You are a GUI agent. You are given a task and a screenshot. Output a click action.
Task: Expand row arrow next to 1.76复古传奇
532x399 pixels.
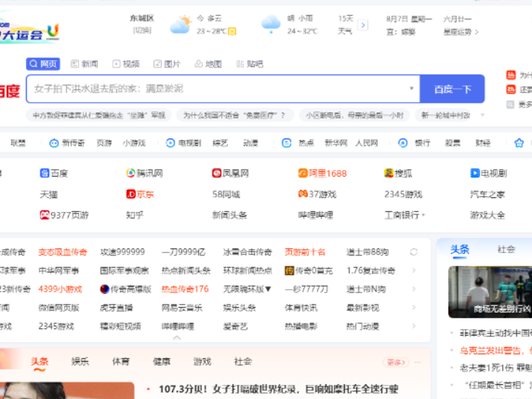[414, 270]
